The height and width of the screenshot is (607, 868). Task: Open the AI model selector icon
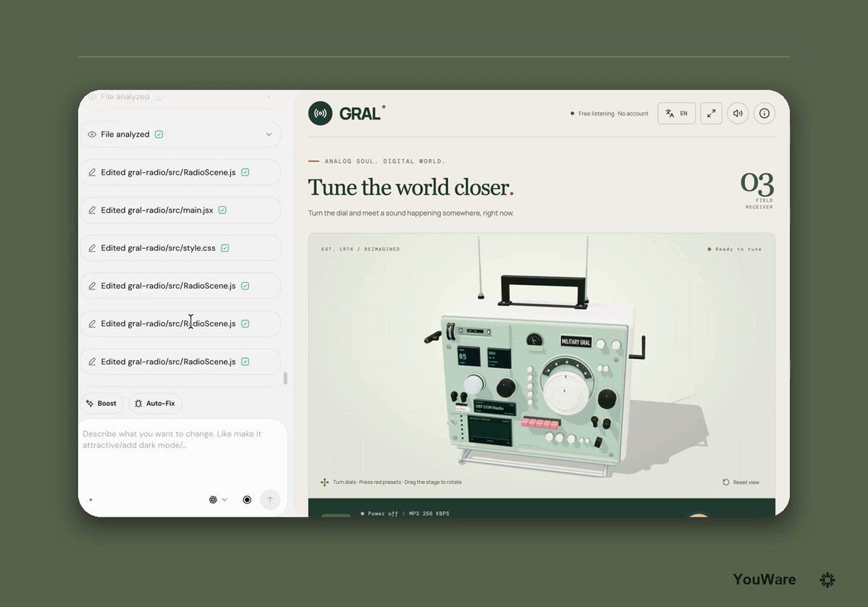[x=213, y=500]
